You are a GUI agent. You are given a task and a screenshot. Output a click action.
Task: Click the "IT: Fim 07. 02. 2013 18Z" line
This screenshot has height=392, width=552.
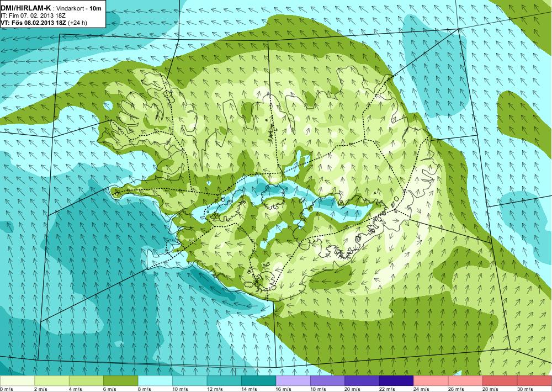[33, 15]
